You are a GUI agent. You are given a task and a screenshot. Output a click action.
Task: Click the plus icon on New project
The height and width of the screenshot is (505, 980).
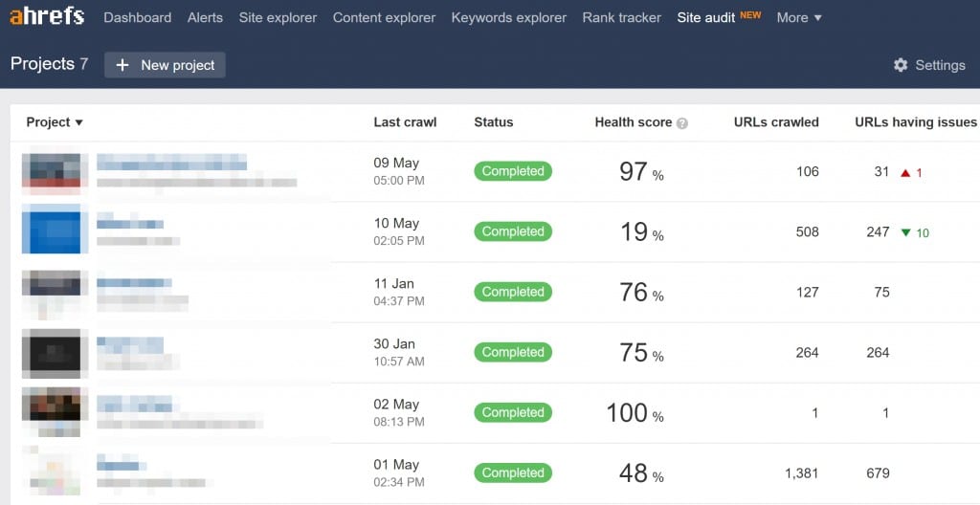pyautogui.click(x=122, y=65)
